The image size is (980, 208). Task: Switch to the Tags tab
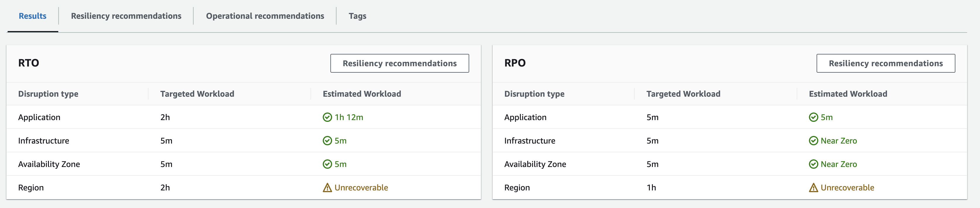click(357, 16)
